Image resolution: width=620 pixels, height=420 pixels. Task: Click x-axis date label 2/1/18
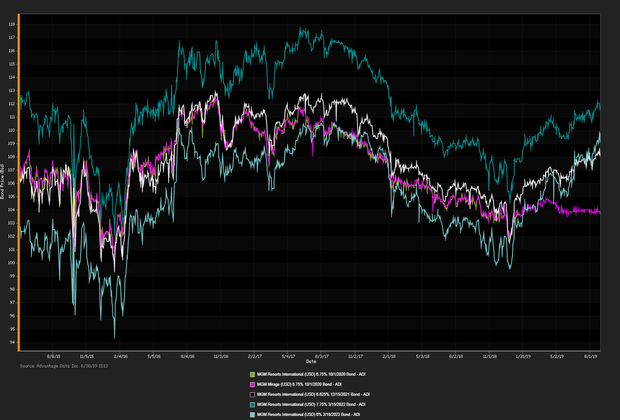tap(389, 356)
